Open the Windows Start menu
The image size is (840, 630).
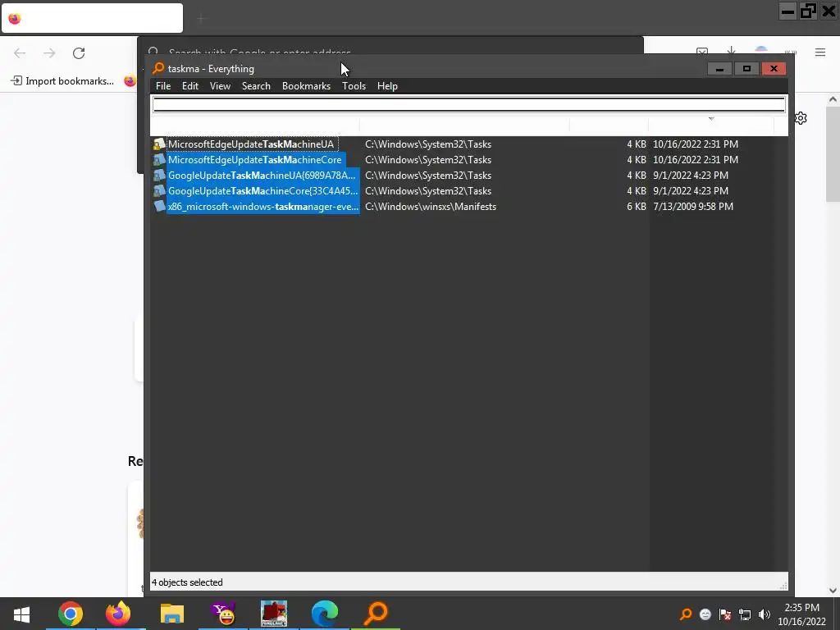tap(21, 614)
